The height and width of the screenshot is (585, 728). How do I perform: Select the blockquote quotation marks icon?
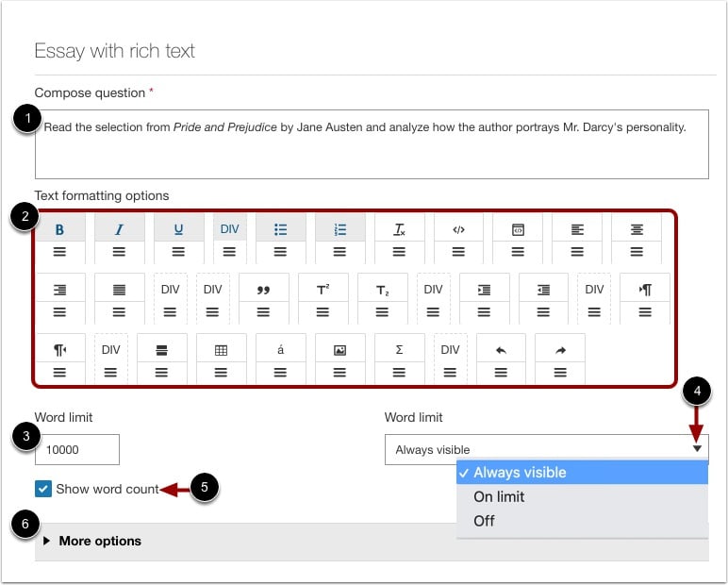(x=263, y=290)
